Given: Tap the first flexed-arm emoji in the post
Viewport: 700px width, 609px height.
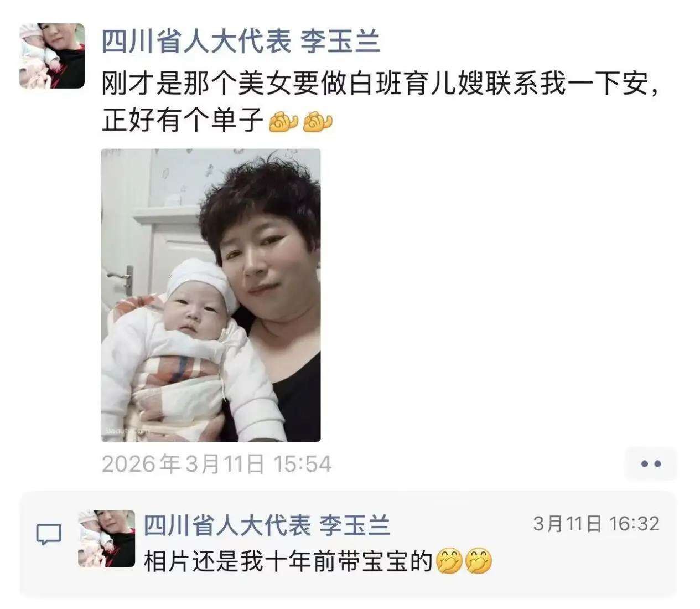Looking at the screenshot, I should (x=283, y=121).
